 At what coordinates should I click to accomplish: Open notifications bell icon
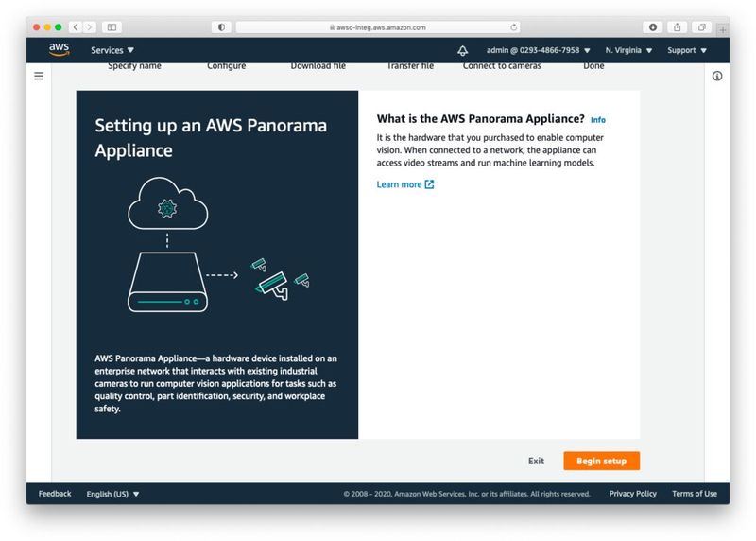point(462,50)
